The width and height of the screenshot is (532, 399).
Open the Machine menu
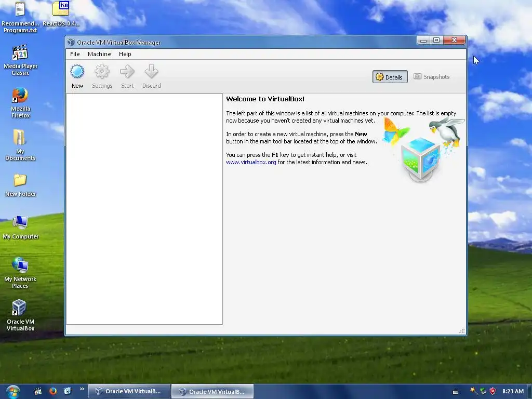tap(99, 54)
